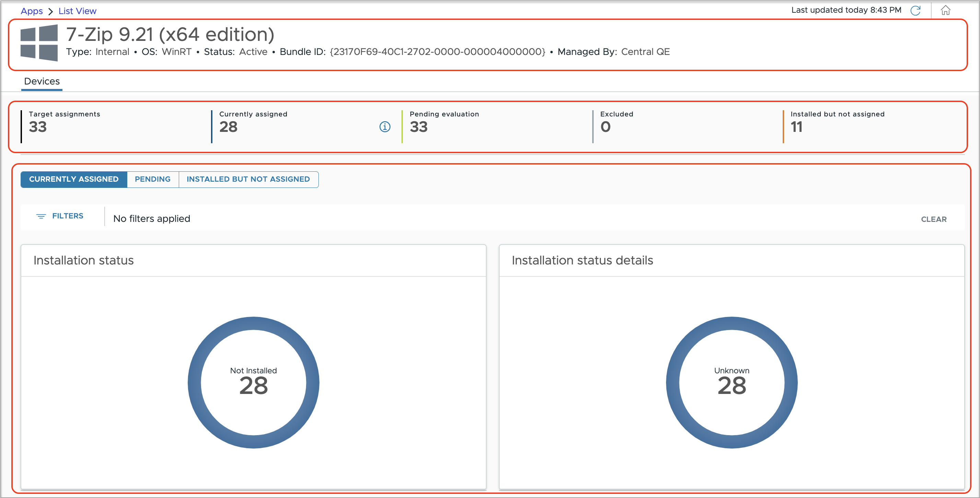Click the Currently assigned count 28
This screenshot has height=498, width=980.
pyautogui.click(x=228, y=127)
